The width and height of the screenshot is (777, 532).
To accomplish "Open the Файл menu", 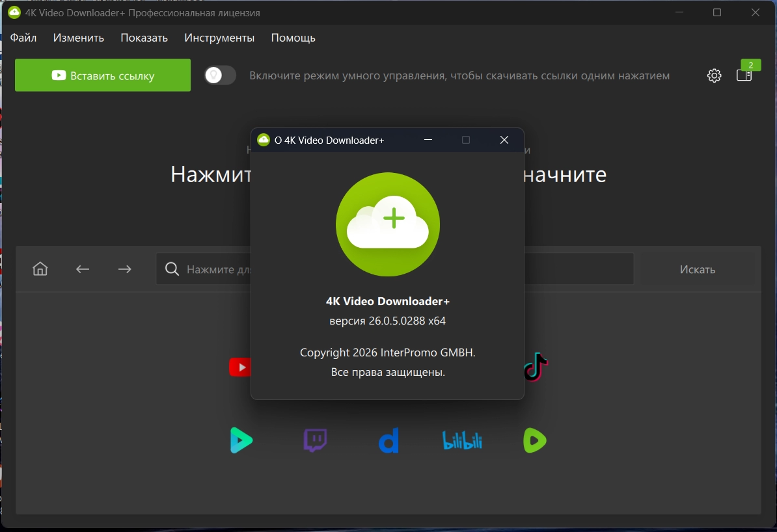I will [x=23, y=38].
